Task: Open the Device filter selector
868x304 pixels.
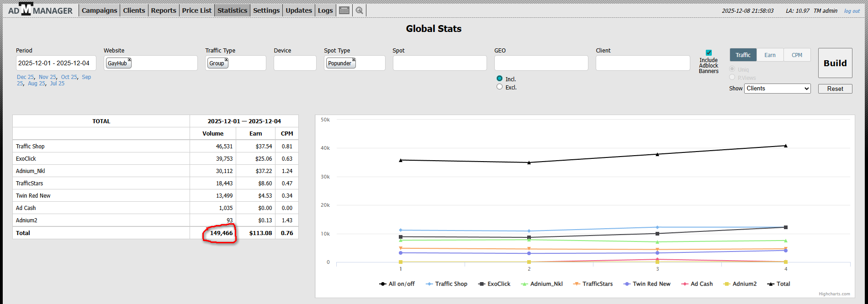Action: [295, 63]
